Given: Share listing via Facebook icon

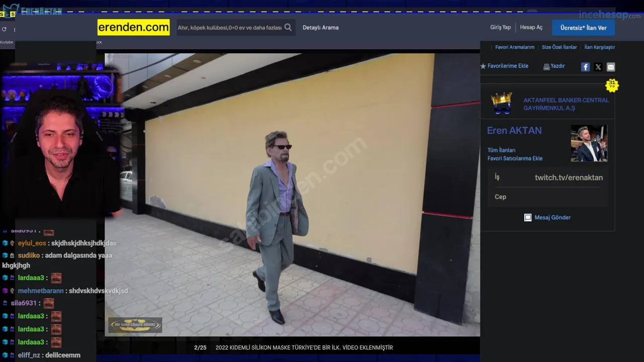Looking at the screenshot, I should [x=585, y=67].
